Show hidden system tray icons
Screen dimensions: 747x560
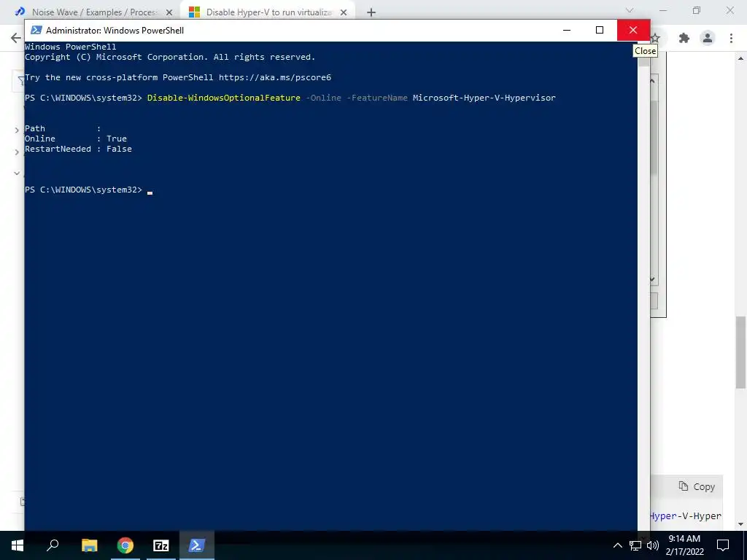(617, 545)
